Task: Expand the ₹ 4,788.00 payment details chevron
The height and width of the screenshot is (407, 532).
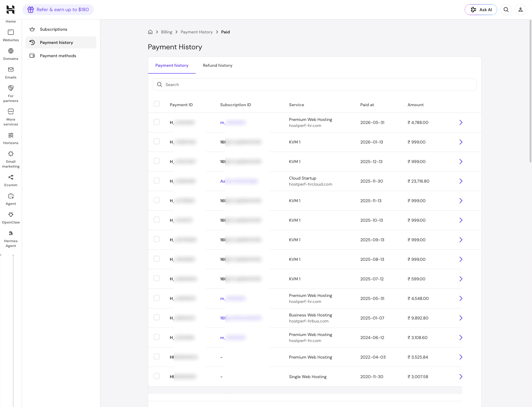Action: [461, 122]
